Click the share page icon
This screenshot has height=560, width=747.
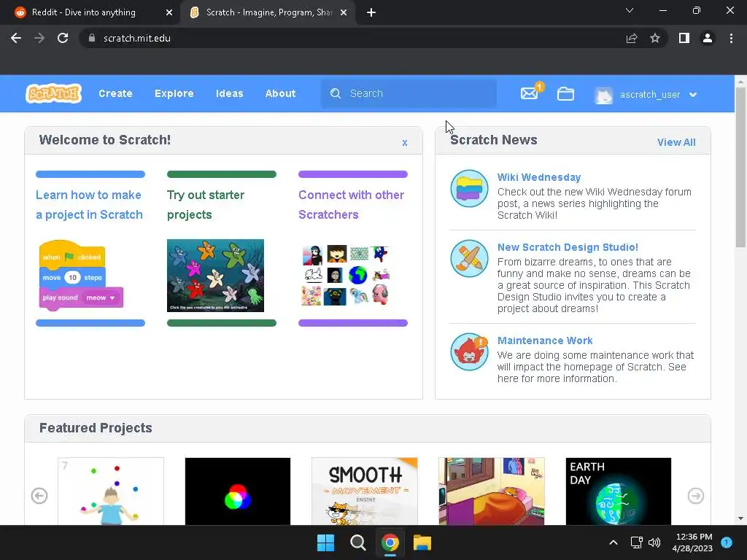632,38
